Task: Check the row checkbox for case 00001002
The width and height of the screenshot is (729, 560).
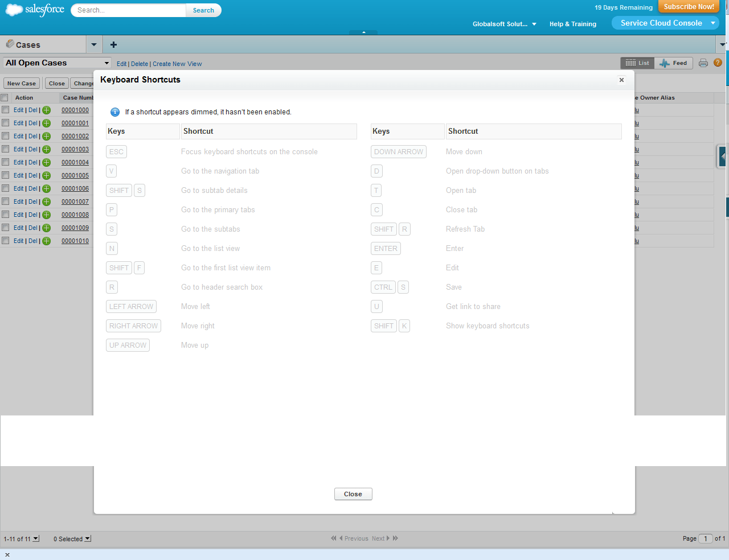Action: pyautogui.click(x=5, y=136)
